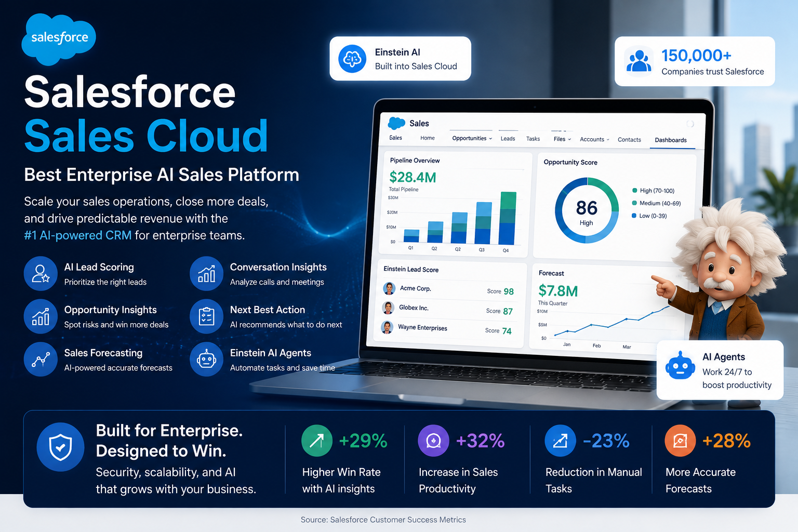798x532 pixels.
Task: Click the AI Agents robot icon in card
Action: [x=680, y=366]
